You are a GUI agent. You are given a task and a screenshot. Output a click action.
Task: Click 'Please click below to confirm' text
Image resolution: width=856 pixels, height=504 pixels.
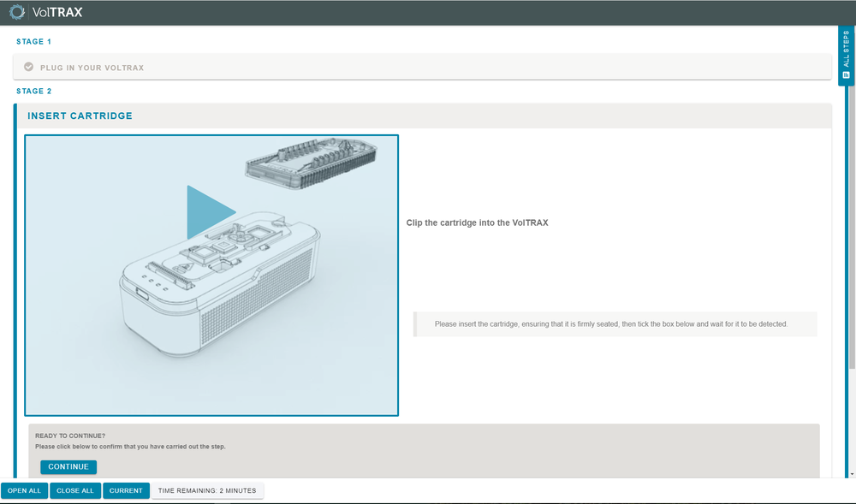click(130, 446)
